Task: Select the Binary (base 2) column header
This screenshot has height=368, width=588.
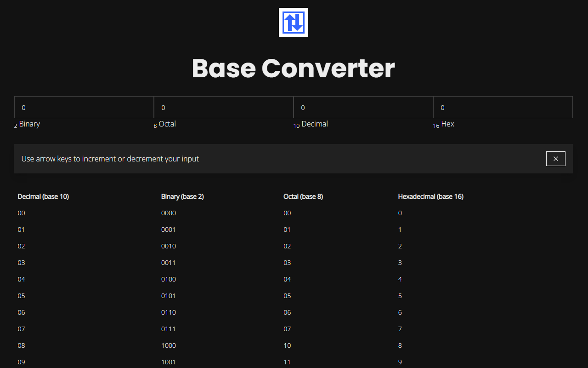Action: (182, 196)
